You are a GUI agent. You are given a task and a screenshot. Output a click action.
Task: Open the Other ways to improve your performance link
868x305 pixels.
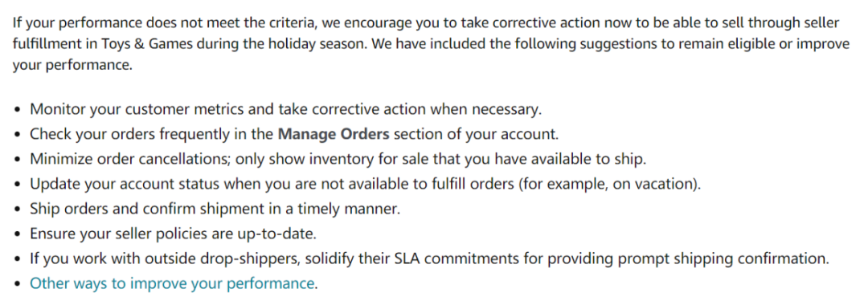tap(172, 283)
